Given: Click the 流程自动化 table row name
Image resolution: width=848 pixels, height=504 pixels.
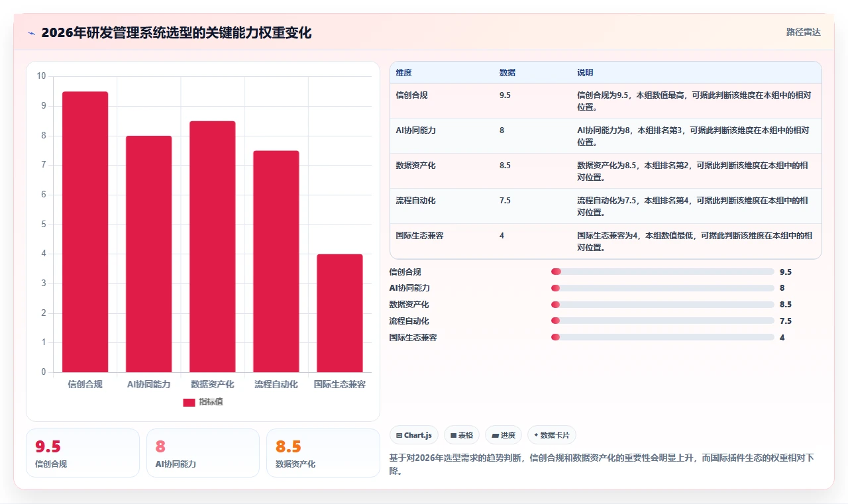Looking at the screenshot, I should (416, 201).
